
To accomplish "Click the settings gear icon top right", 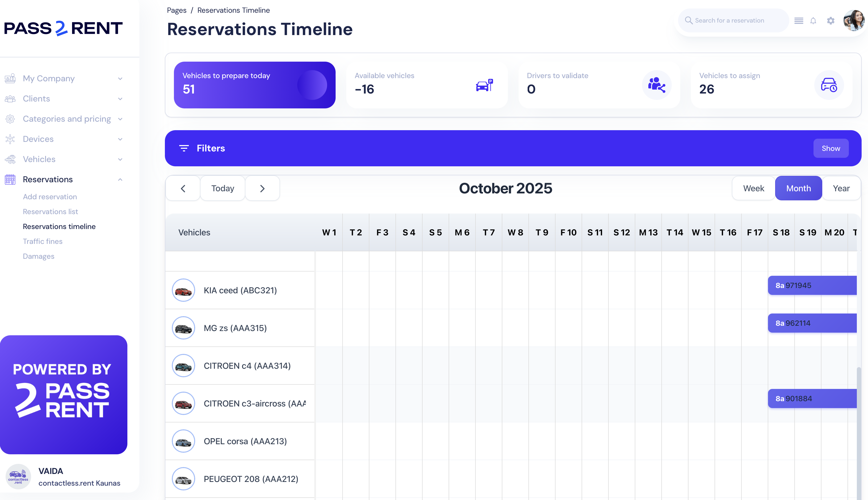I will point(831,21).
